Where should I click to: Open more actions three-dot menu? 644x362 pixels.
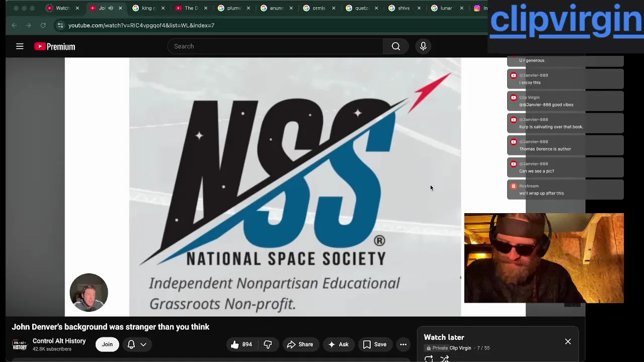[403, 344]
